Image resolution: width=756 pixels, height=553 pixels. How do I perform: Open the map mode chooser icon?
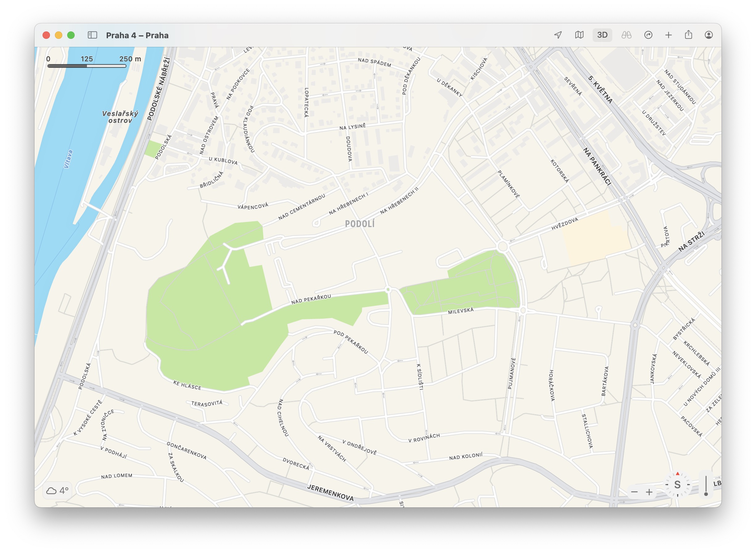coord(579,35)
